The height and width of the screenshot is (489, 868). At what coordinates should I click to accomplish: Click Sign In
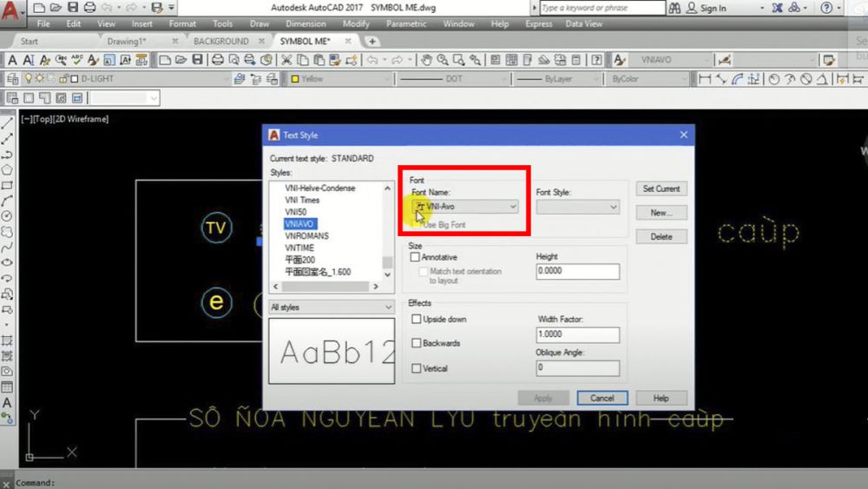pyautogui.click(x=713, y=8)
